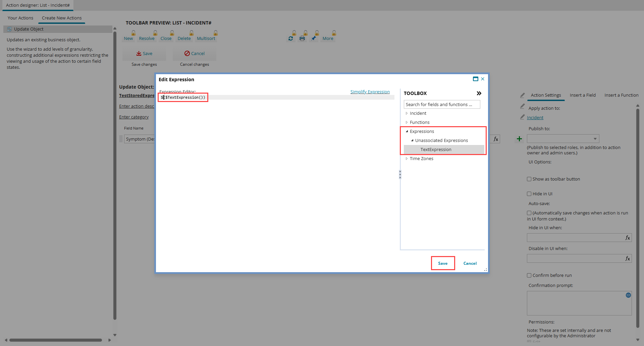Click the Toolbox search field
This screenshot has height=346, width=644.
point(442,105)
